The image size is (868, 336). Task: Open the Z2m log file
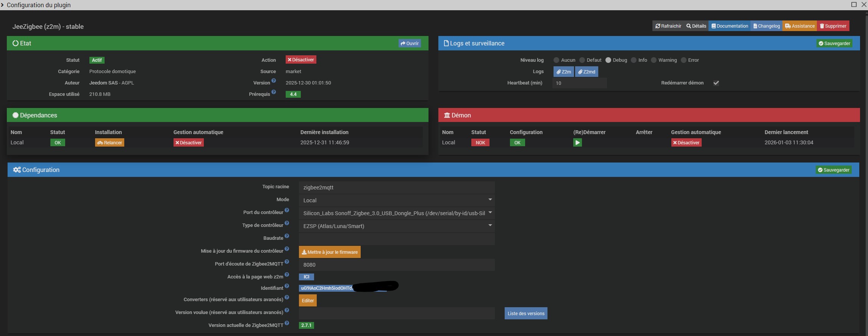563,72
